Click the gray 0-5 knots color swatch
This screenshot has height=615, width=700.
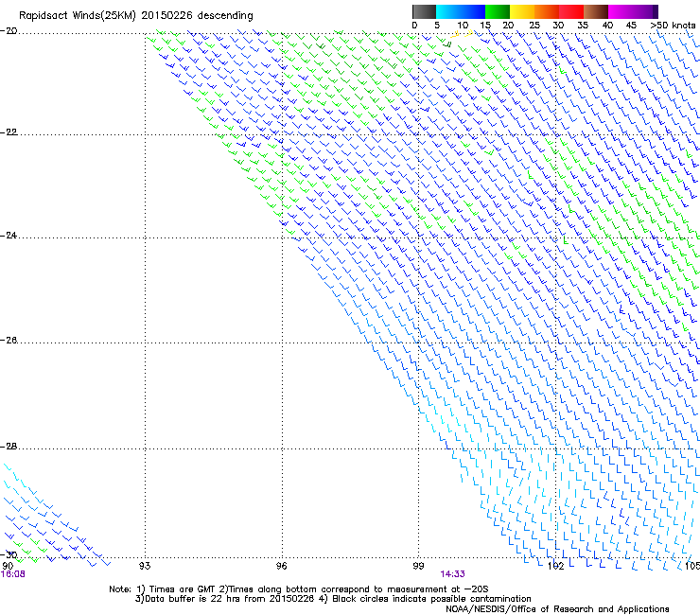tap(424, 11)
